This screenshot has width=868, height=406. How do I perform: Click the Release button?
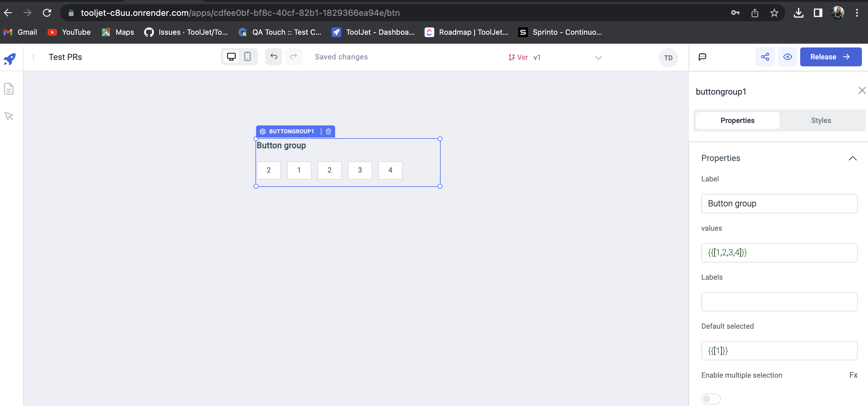pyautogui.click(x=831, y=57)
